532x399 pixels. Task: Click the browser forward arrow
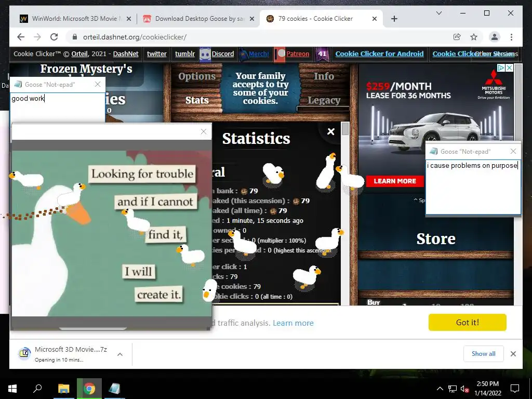37,37
